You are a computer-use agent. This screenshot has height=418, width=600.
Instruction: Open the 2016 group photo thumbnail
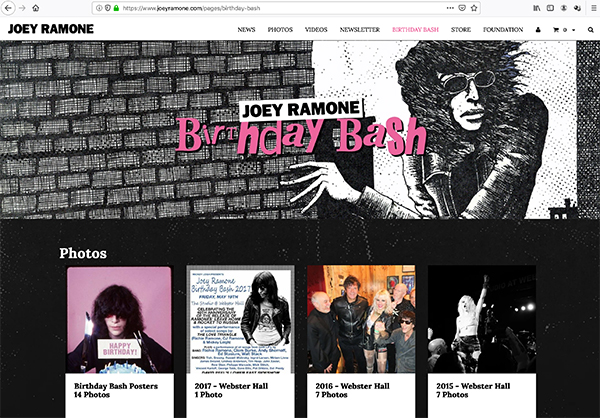361,319
